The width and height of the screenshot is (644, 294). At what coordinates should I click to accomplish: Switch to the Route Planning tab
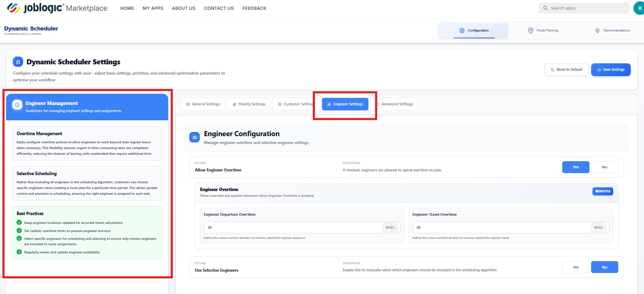(543, 30)
